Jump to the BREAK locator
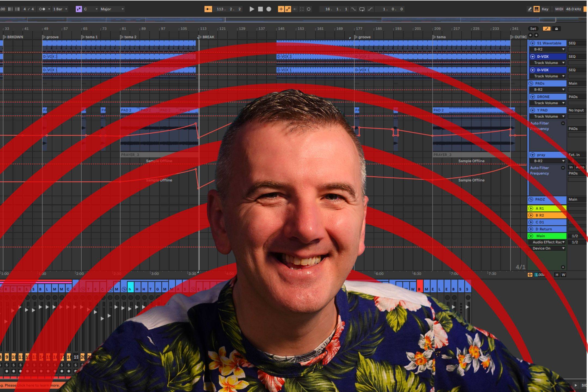This screenshot has height=392, width=588. pyautogui.click(x=206, y=37)
